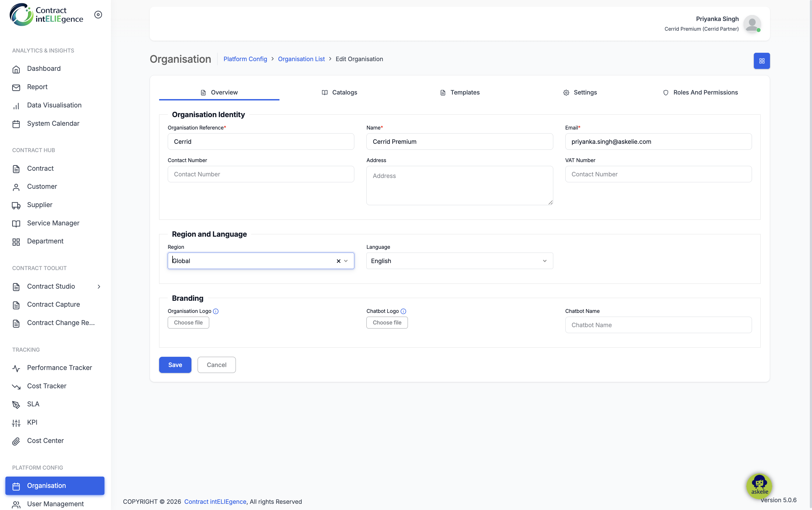Switch to the Overview tab
This screenshot has width=812, height=510.
click(219, 92)
